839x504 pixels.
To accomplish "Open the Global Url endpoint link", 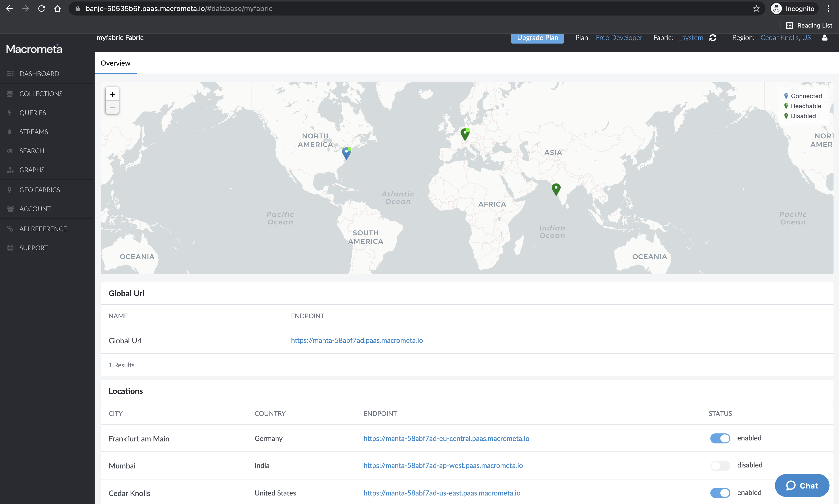I will coord(357,340).
